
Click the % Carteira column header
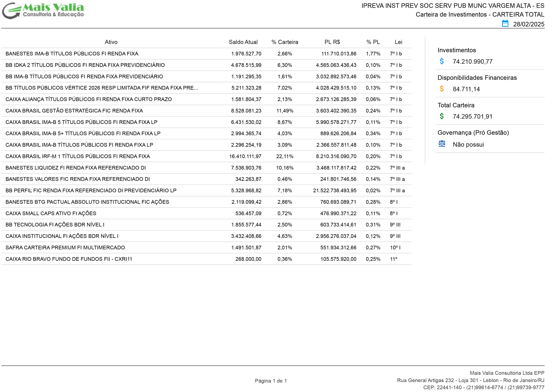tap(285, 42)
